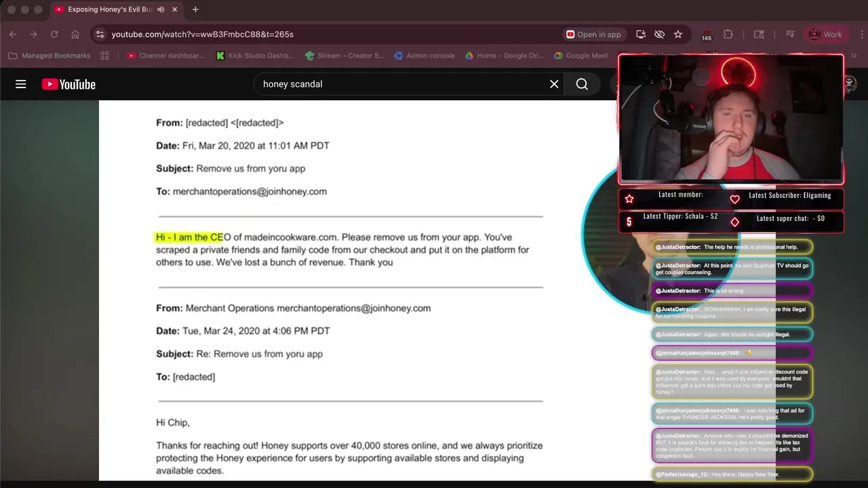The width and height of the screenshot is (868, 488).
Task: Open the Google Meet bookmark
Action: [x=581, y=56]
